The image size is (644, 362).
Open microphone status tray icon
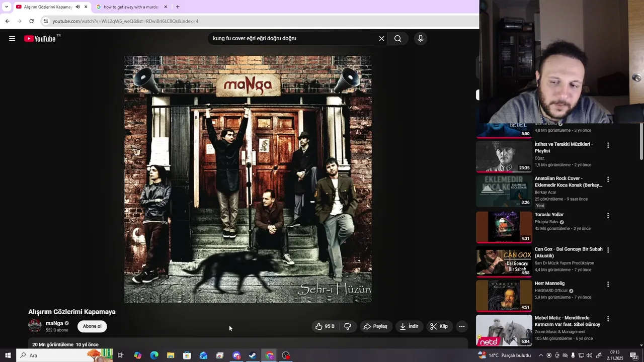point(573,355)
